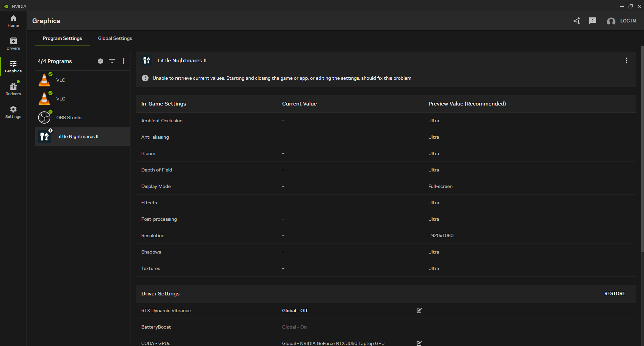Open Little Nightmares II three-dot options menu
Viewport: 644px width, 346px height.
click(x=626, y=60)
